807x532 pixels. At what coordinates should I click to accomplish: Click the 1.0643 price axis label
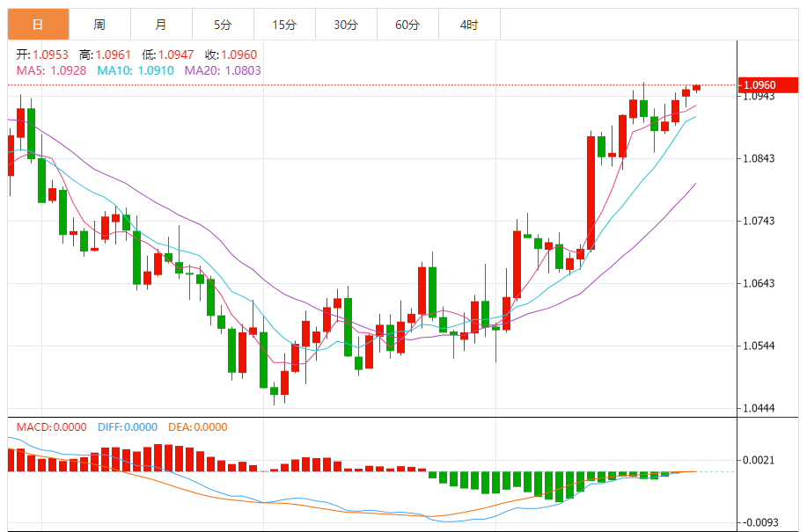[759, 283]
